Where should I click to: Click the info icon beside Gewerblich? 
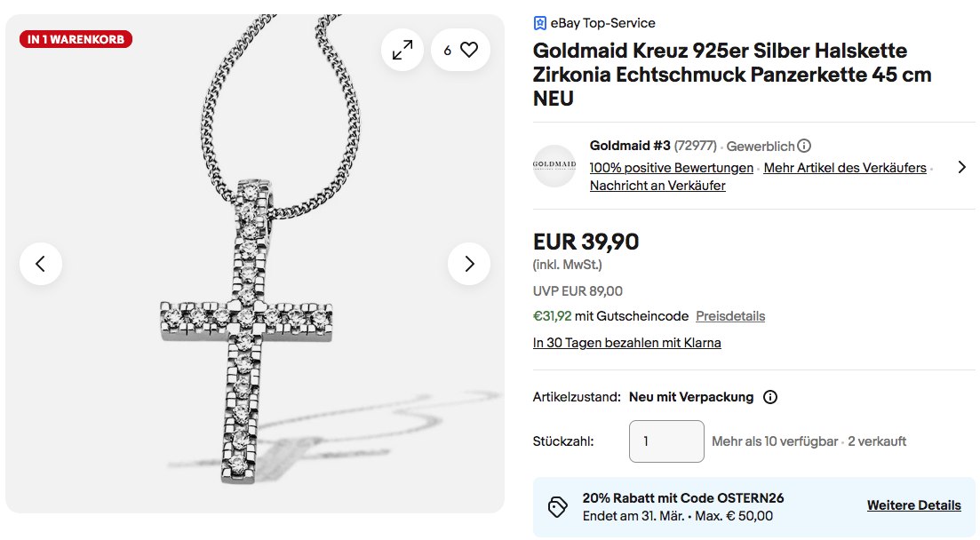pyautogui.click(x=804, y=146)
